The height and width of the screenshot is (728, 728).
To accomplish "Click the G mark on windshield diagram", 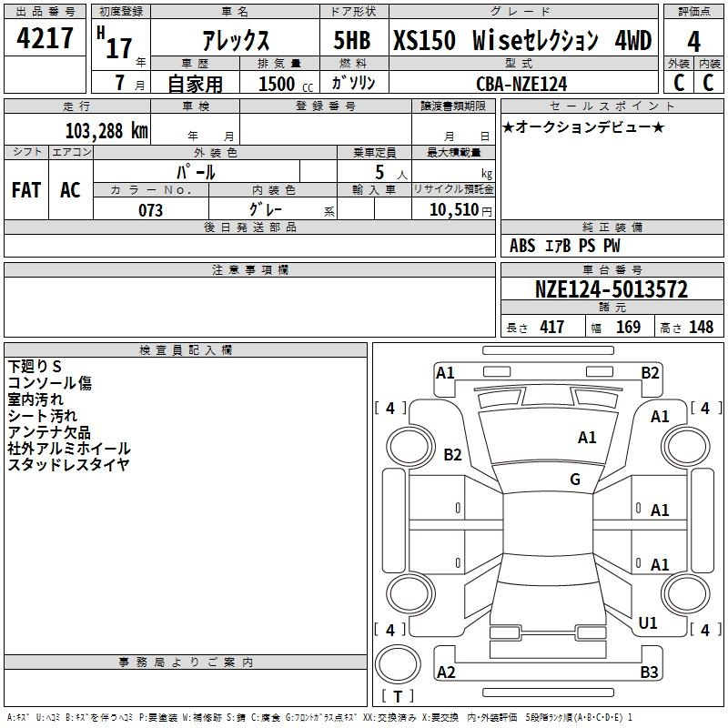I will coord(575,479).
